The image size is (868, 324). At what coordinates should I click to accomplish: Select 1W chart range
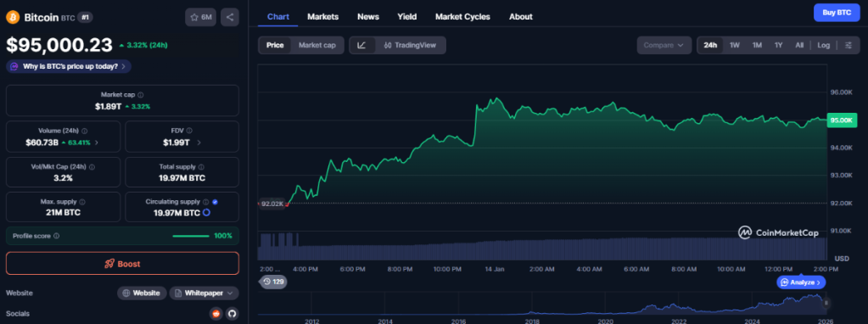[x=735, y=45]
